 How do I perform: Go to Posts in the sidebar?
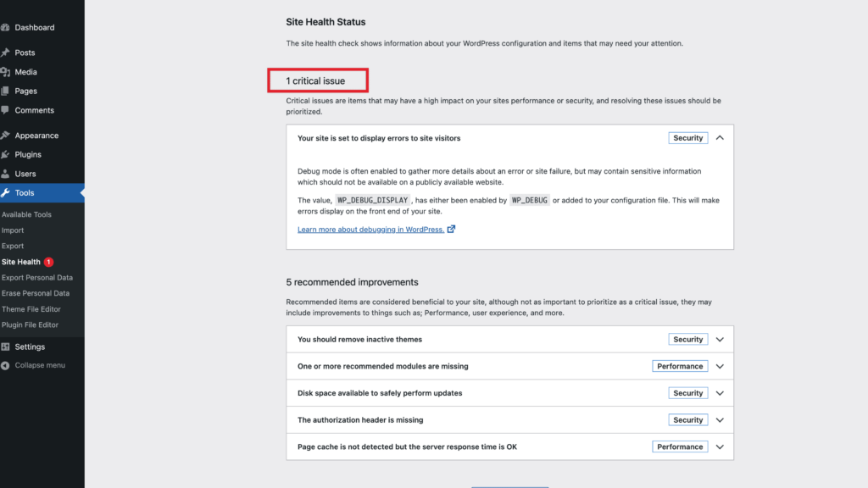(25, 53)
